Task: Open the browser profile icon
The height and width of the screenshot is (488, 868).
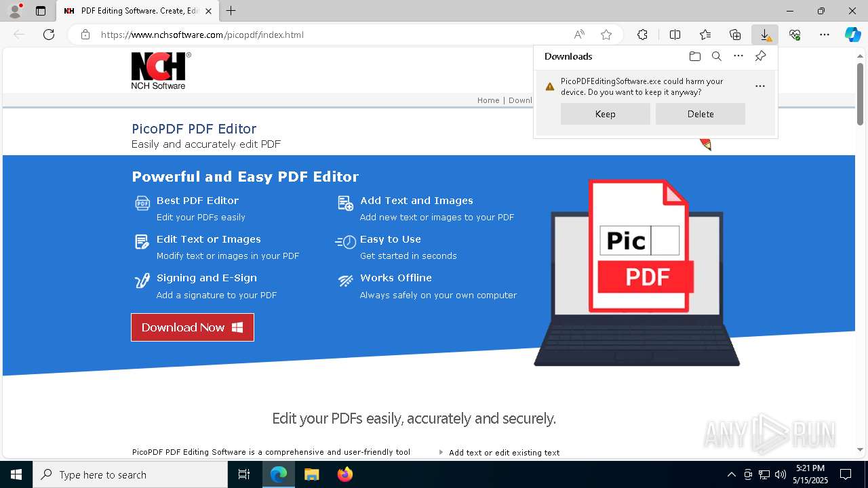Action: [14, 11]
